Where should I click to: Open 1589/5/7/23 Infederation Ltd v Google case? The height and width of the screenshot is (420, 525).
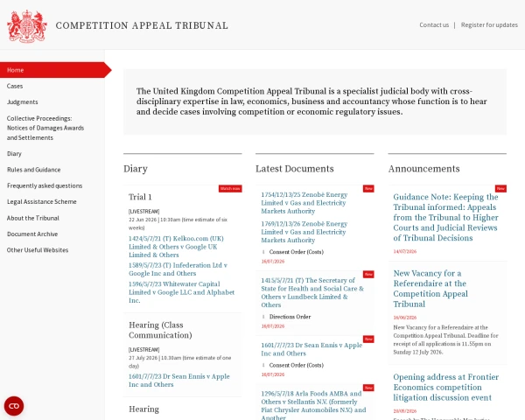pos(178,269)
